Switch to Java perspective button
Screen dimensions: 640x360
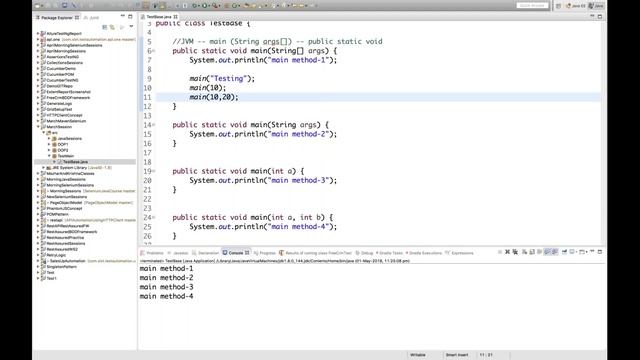[x=596, y=6]
